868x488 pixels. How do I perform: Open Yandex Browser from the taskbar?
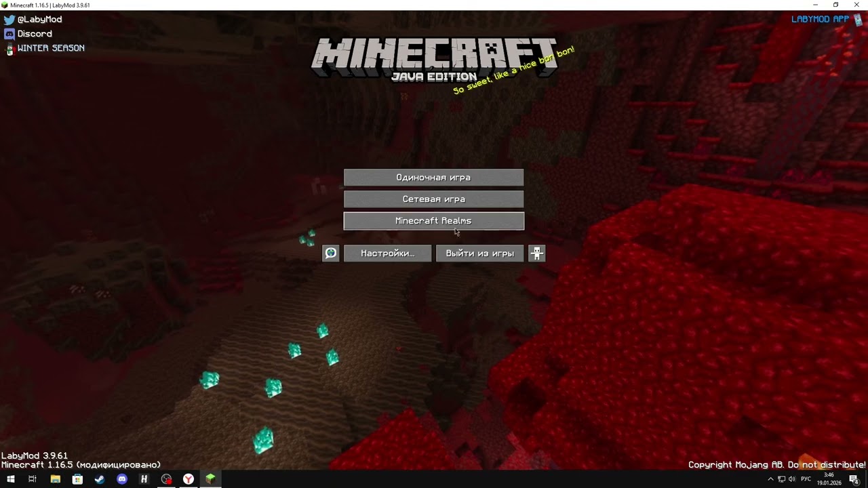[x=189, y=479]
